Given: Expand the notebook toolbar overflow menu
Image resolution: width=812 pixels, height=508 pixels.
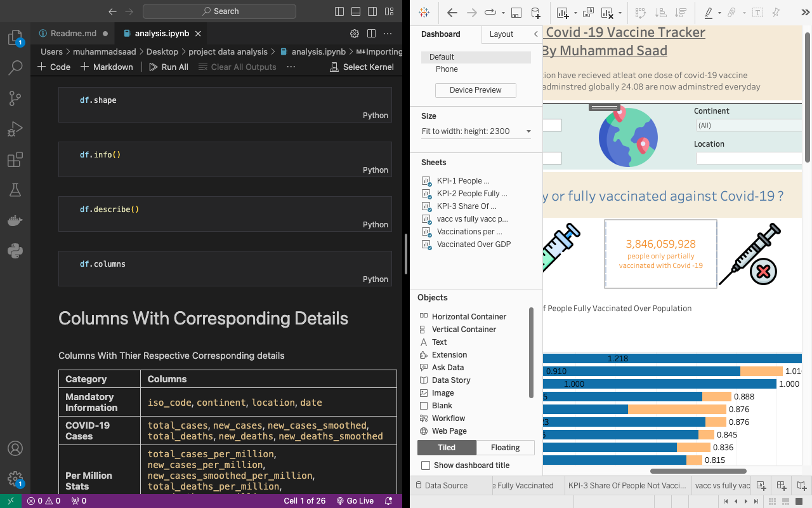Looking at the screenshot, I should 291,67.
